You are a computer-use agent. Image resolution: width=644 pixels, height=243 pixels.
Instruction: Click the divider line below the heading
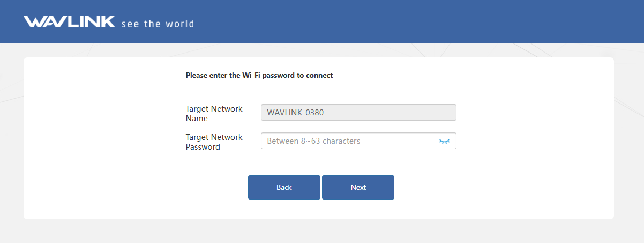pos(321,94)
